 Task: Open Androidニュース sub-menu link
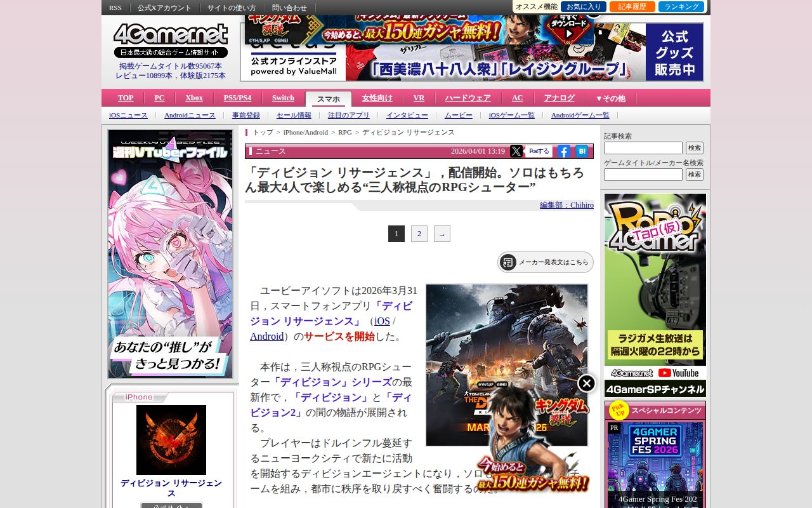point(190,115)
